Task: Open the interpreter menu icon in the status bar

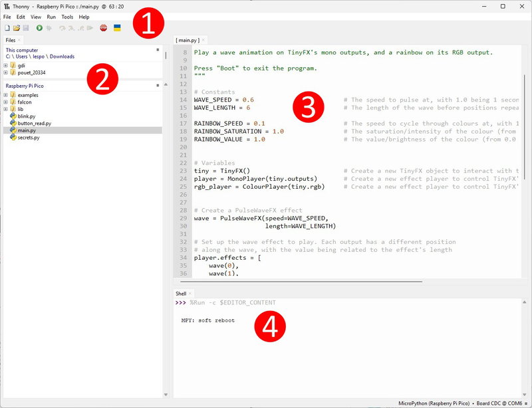Action: coord(526,403)
